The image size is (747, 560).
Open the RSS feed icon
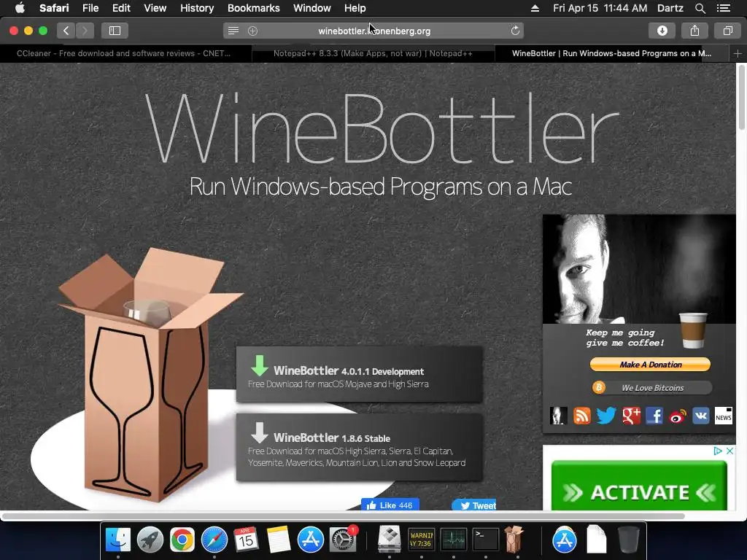581,416
